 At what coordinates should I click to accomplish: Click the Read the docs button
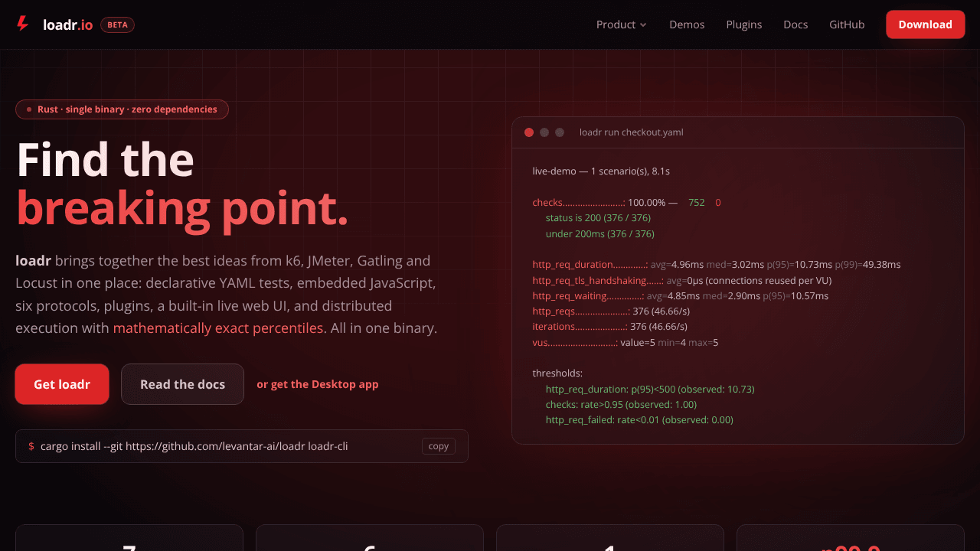pyautogui.click(x=182, y=384)
